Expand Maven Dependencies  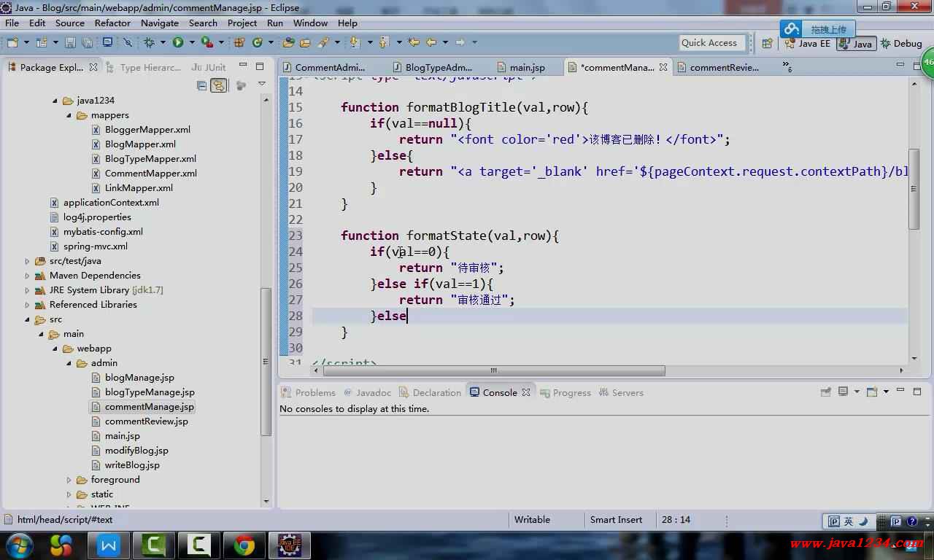click(28, 276)
